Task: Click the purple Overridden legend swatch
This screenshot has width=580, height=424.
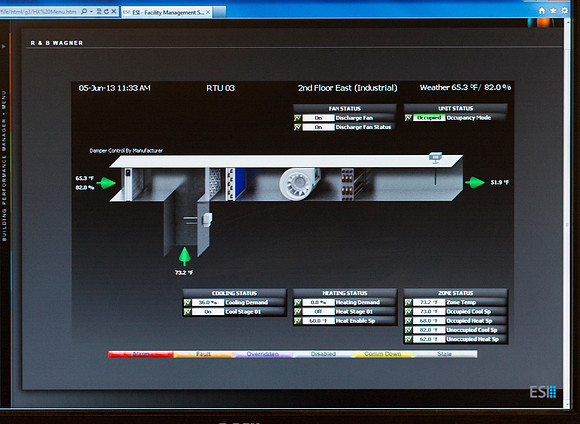Action: [263, 354]
